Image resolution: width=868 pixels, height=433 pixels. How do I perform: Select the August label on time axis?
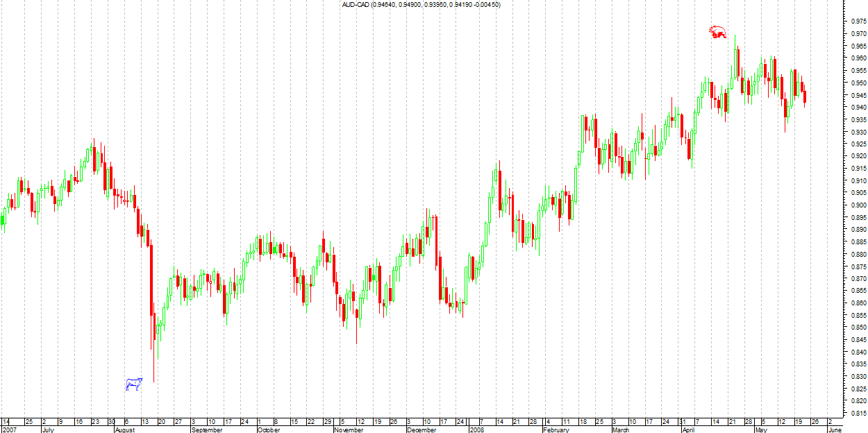click(125, 430)
